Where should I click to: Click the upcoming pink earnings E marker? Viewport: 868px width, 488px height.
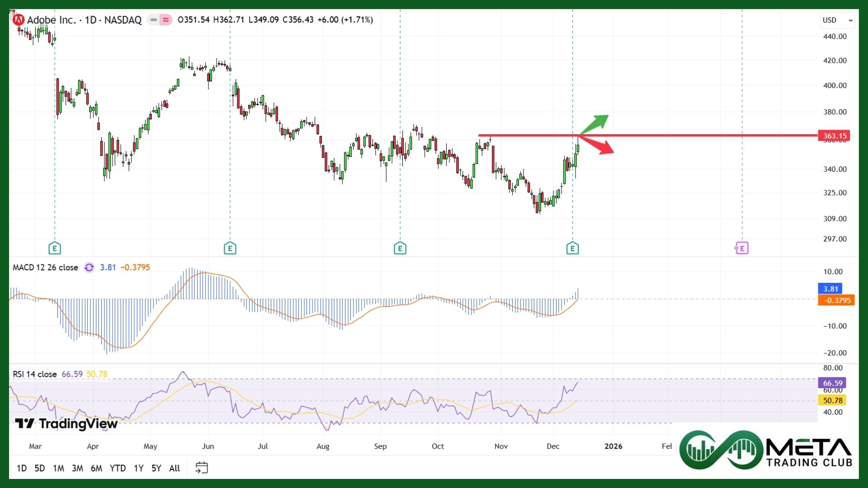741,248
